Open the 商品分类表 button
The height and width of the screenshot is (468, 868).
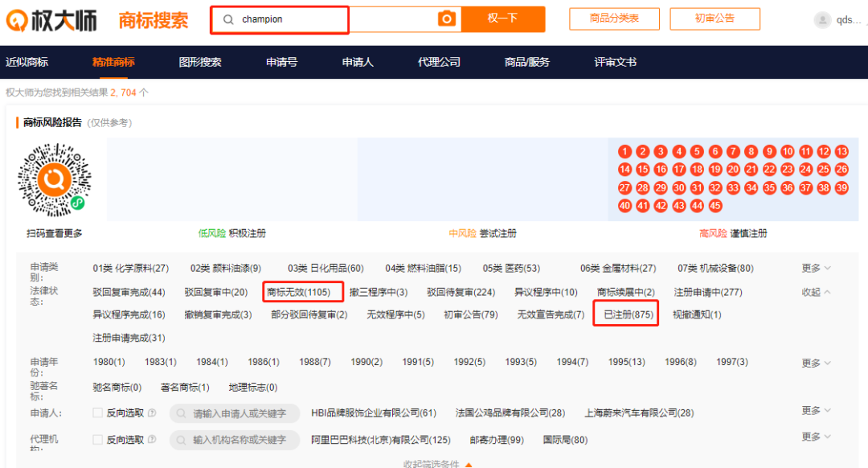click(615, 18)
